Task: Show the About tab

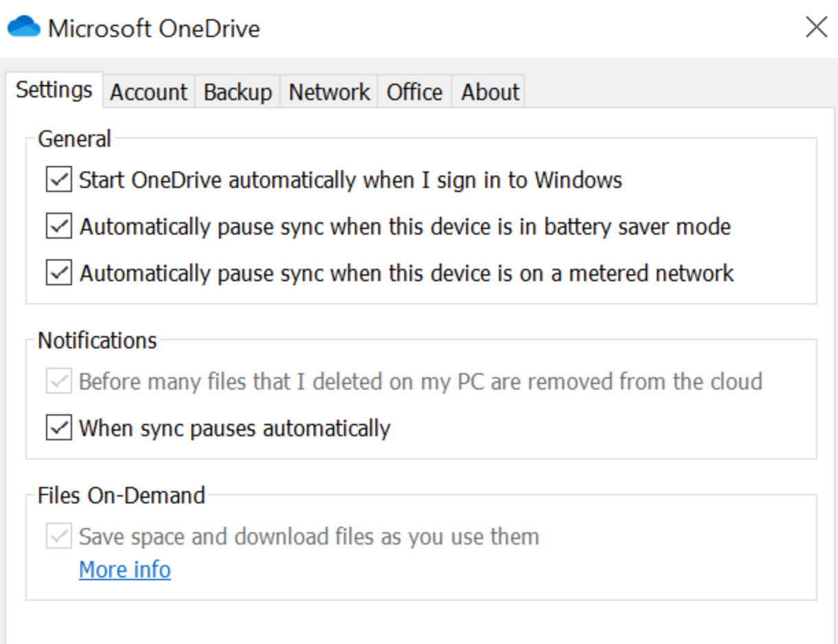Action: [490, 92]
